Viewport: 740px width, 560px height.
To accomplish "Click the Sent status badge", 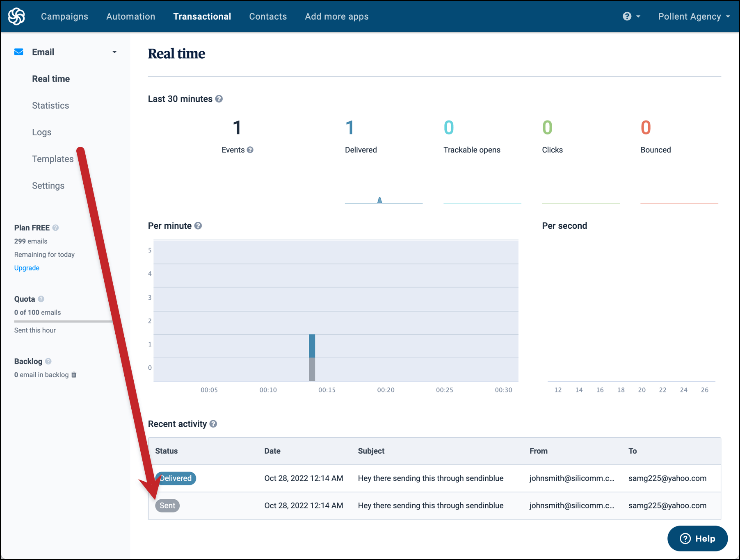I will (x=167, y=505).
